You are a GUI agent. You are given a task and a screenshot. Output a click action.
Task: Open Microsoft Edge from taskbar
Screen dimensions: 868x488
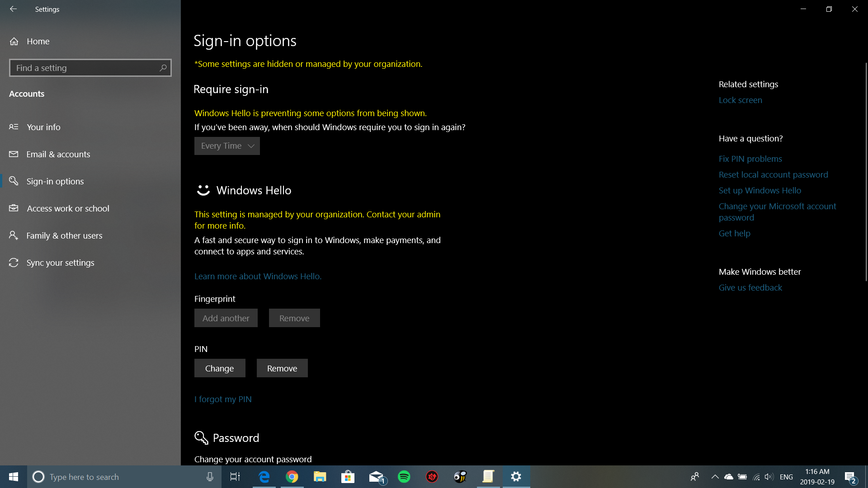tap(264, 477)
